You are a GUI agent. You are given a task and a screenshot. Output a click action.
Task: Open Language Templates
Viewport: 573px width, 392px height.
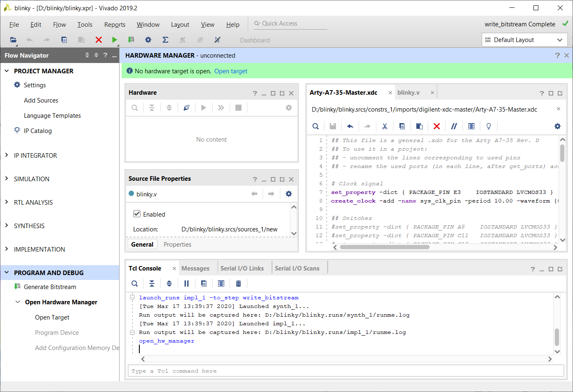[52, 116]
